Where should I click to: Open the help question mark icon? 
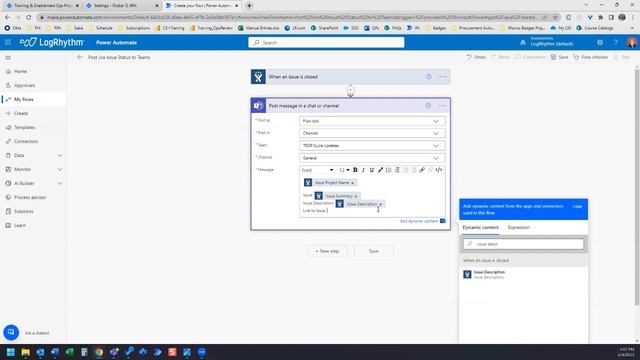tap(616, 42)
